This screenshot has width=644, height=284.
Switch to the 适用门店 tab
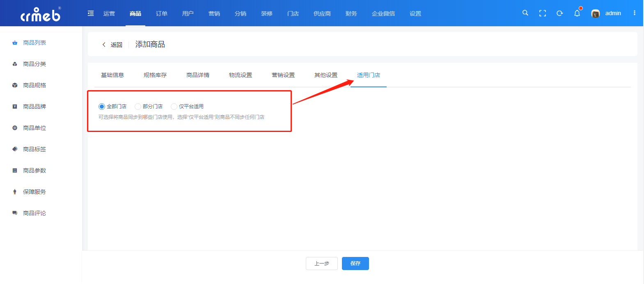click(369, 75)
